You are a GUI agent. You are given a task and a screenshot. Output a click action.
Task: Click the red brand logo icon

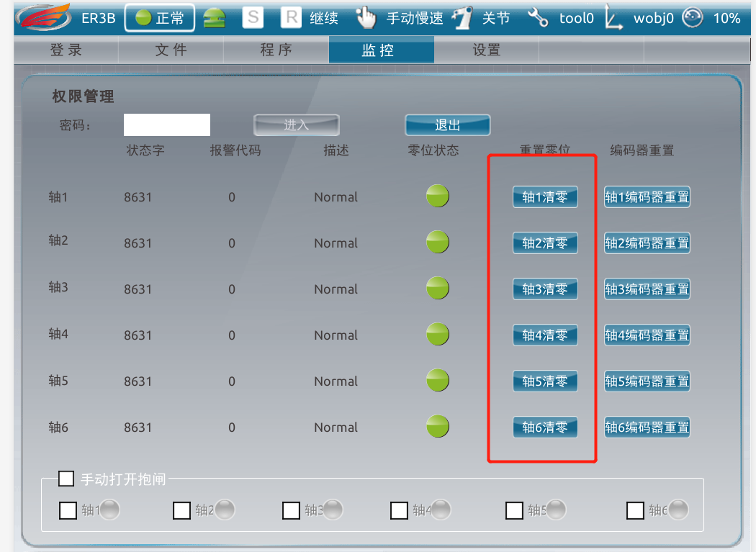[44, 17]
